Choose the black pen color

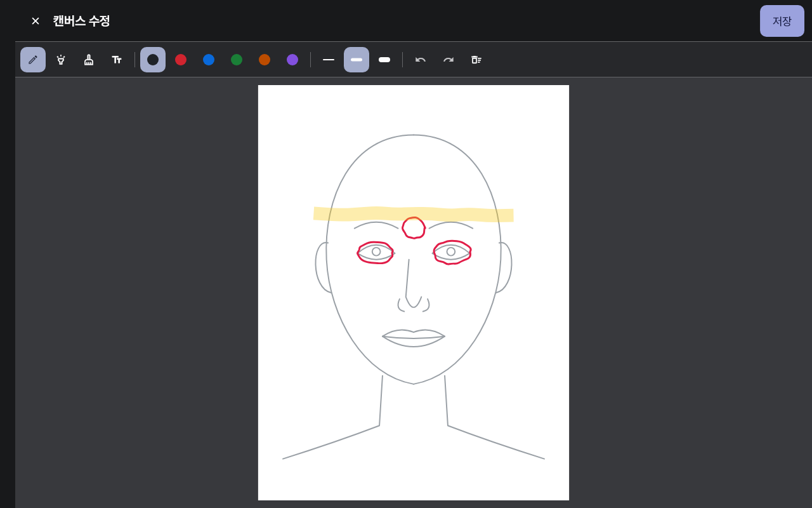[153, 60]
